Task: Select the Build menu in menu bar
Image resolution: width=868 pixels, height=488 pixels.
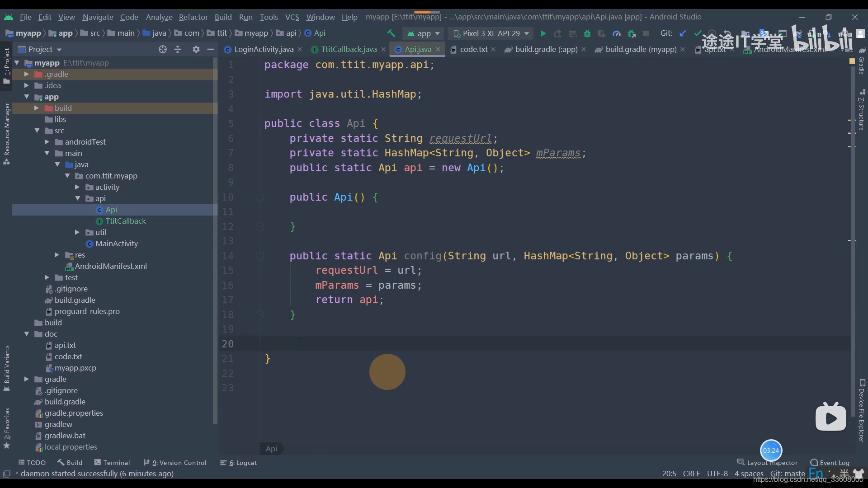Action: click(222, 16)
